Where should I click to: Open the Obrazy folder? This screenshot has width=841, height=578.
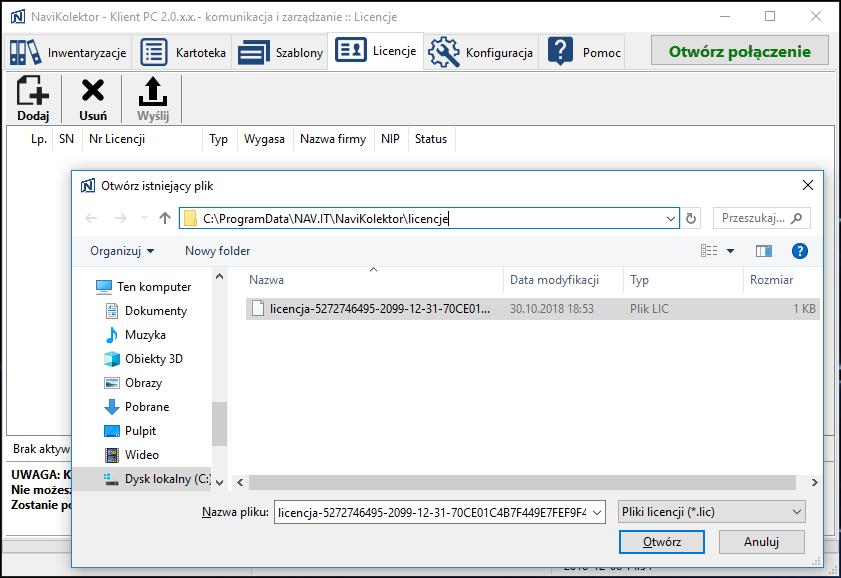click(x=132, y=383)
